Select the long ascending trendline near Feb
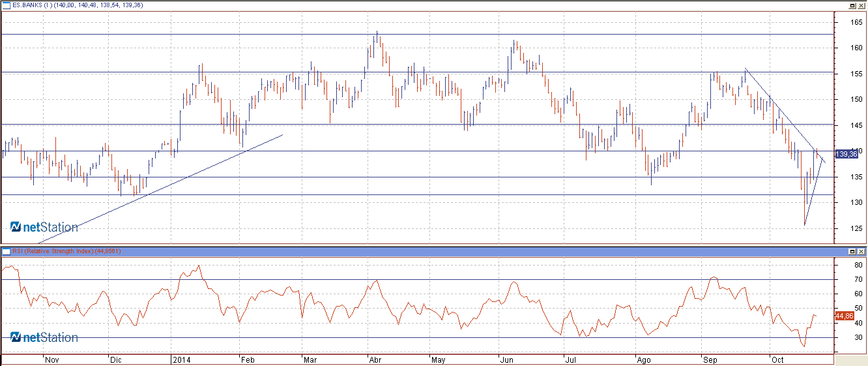This screenshot has width=868, height=366. [195, 174]
